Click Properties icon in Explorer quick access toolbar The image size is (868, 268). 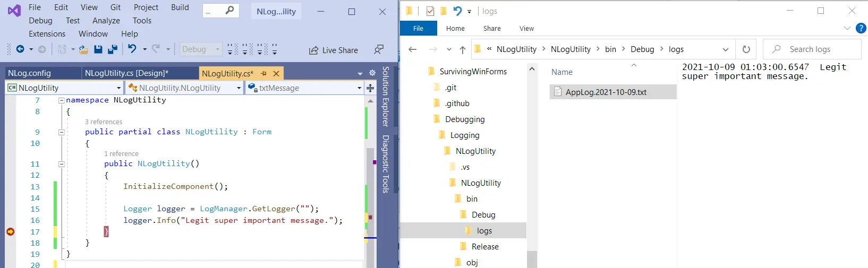[430, 11]
